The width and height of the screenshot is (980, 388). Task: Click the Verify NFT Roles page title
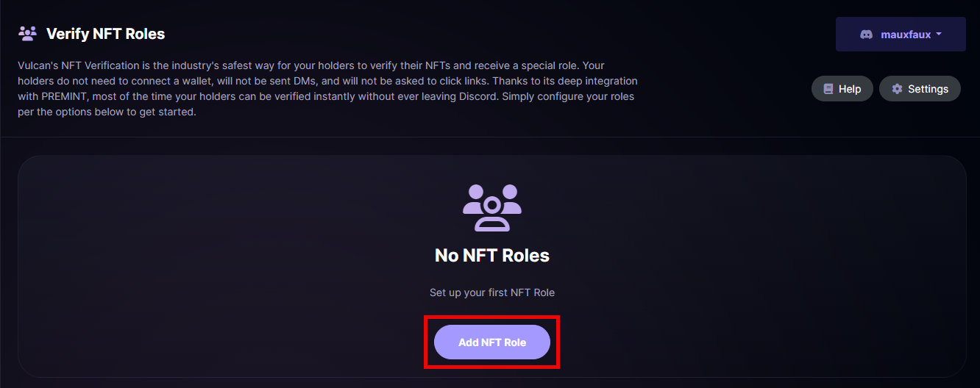[105, 34]
